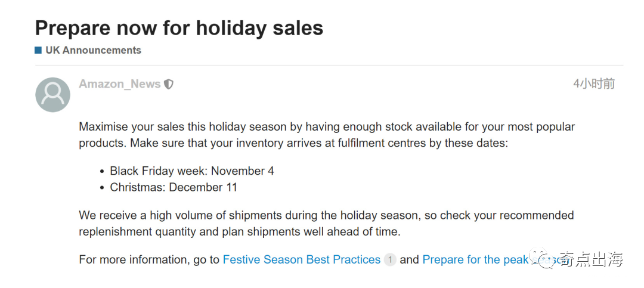This screenshot has width=644, height=288.
Task: Click the WeChat logo watermark
Action: [540, 258]
